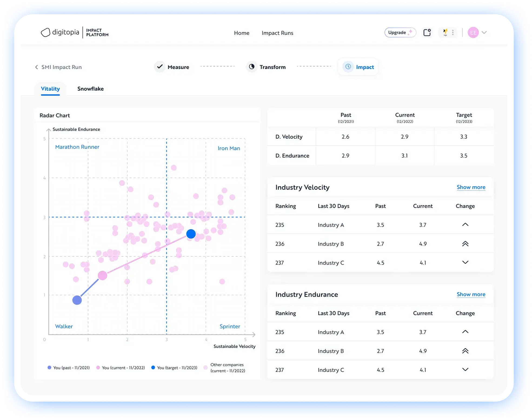
Task: Click the Industry Velocity heading
Action: pos(302,187)
